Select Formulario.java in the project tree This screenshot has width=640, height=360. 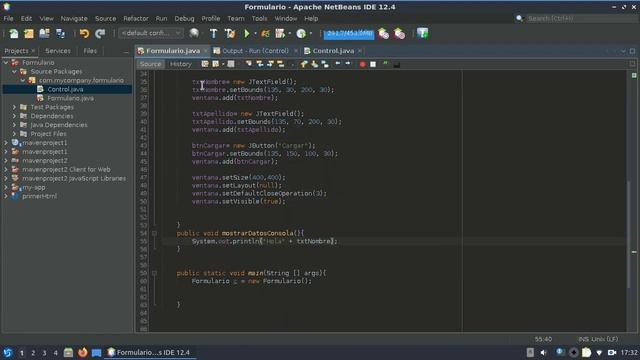70,98
